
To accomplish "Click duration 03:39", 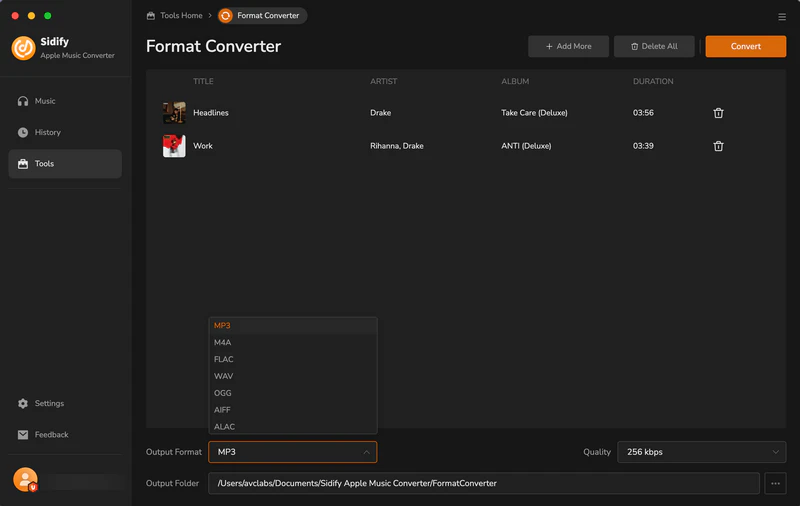I will (x=643, y=146).
